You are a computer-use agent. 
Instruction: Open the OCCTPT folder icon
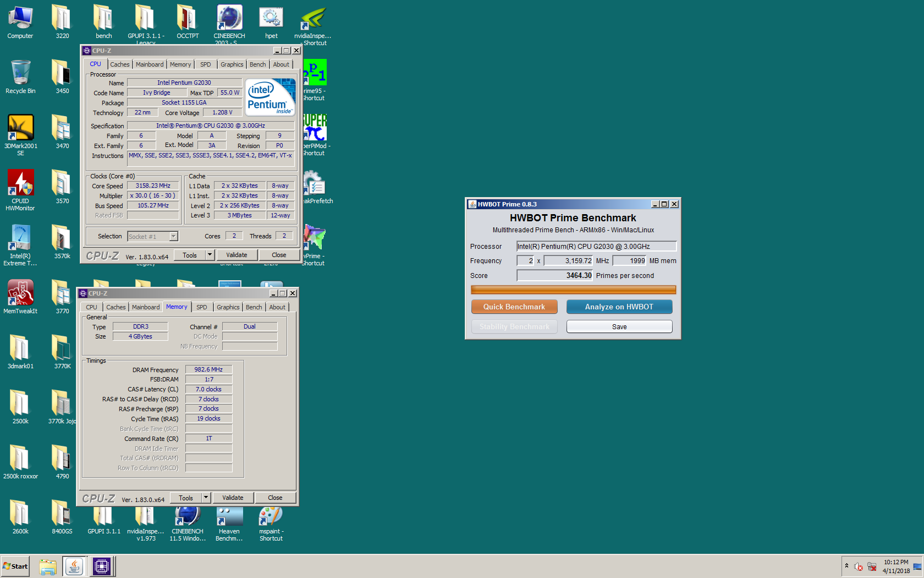pyautogui.click(x=188, y=22)
